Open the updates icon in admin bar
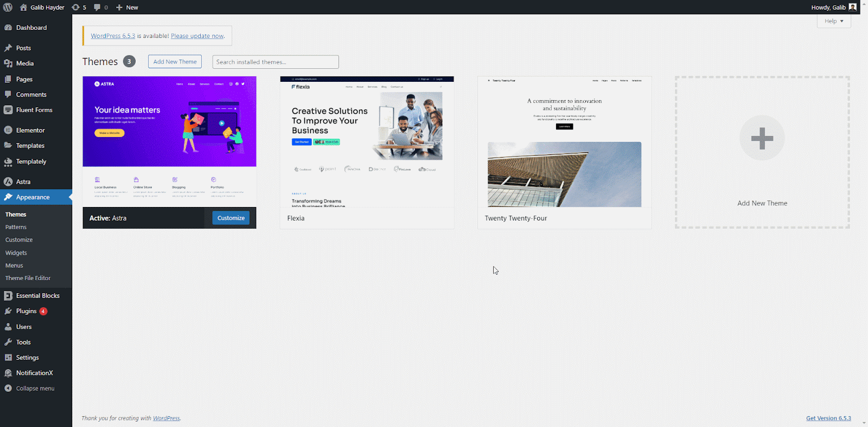 [76, 7]
